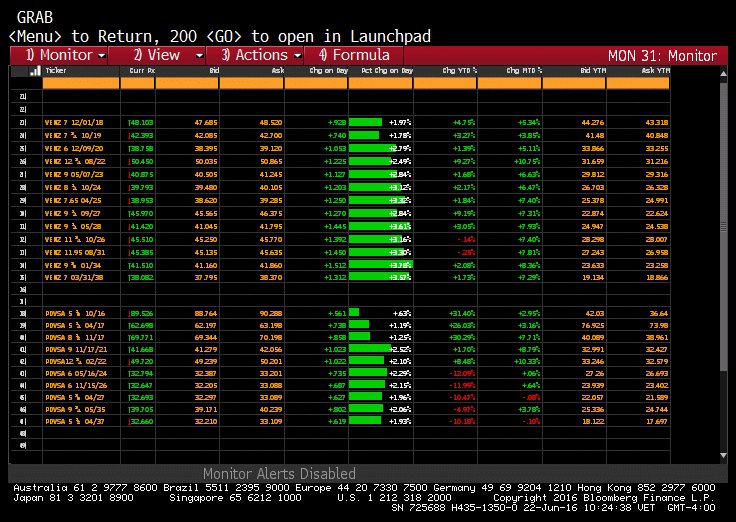Screen dimensions: 736x522
Task: Focus the orange filter field under Chg on Day
Action: (316, 83)
